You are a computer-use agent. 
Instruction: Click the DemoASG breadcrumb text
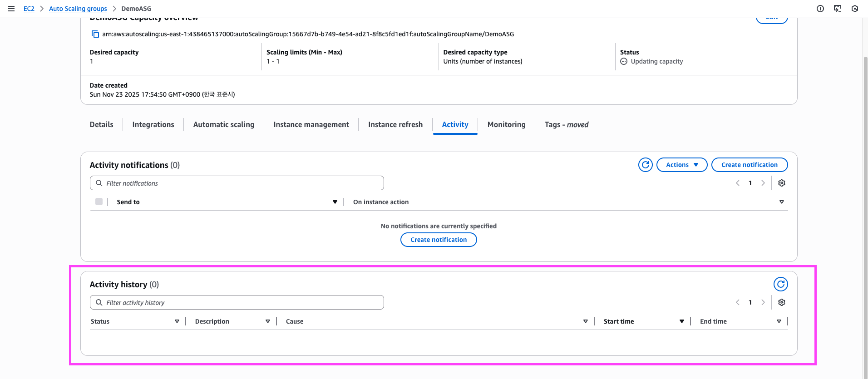click(137, 9)
